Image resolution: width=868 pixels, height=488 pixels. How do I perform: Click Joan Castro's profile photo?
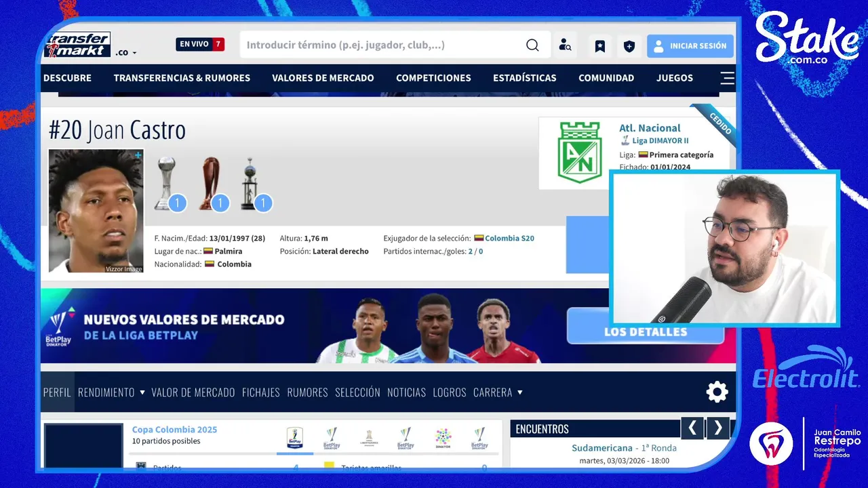(96, 211)
